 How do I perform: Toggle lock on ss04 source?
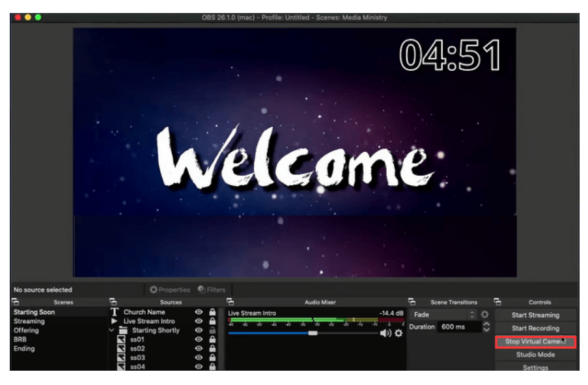point(212,367)
